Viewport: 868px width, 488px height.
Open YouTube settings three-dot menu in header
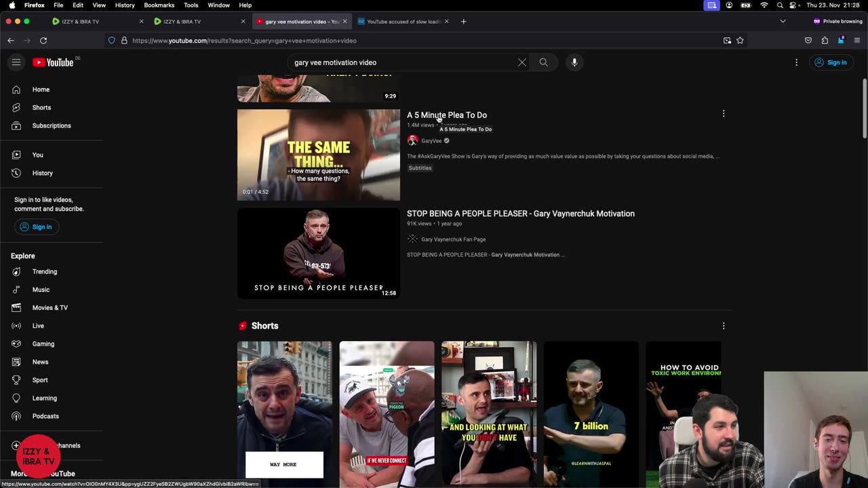point(796,62)
